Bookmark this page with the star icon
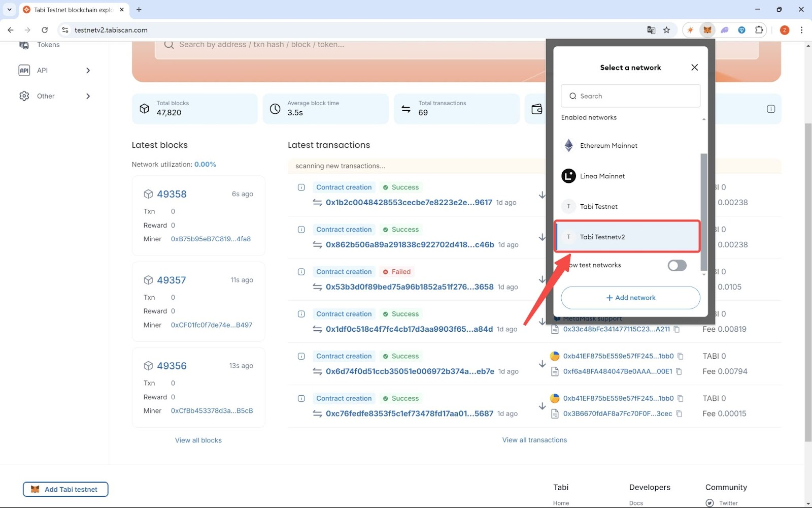 click(667, 30)
